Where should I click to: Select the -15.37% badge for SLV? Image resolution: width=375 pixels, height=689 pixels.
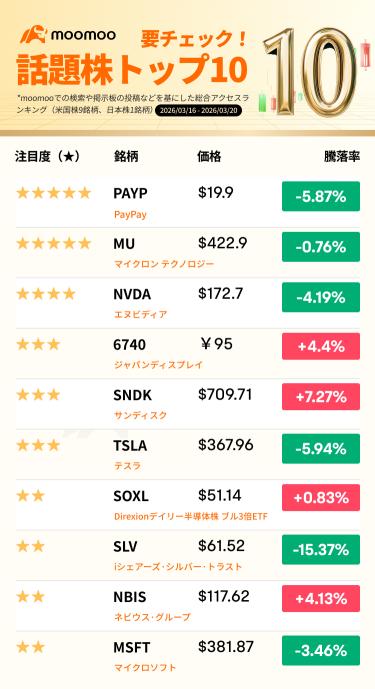point(321,549)
